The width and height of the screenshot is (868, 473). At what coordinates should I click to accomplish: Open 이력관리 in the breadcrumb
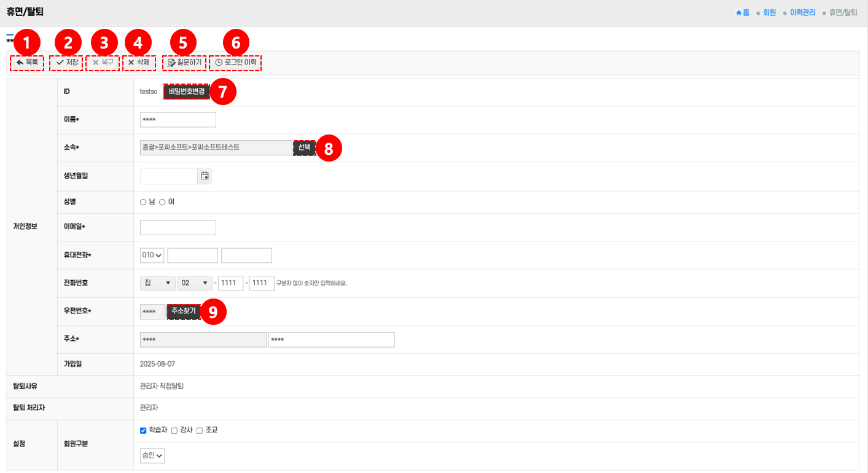(802, 12)
